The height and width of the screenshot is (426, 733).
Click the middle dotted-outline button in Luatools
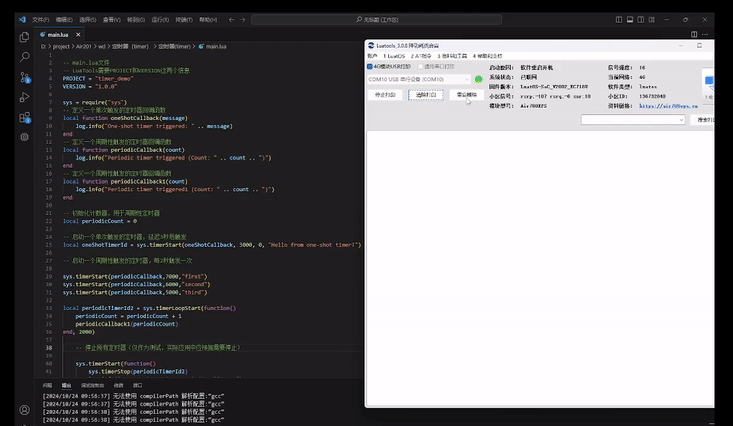pos(425,95)
